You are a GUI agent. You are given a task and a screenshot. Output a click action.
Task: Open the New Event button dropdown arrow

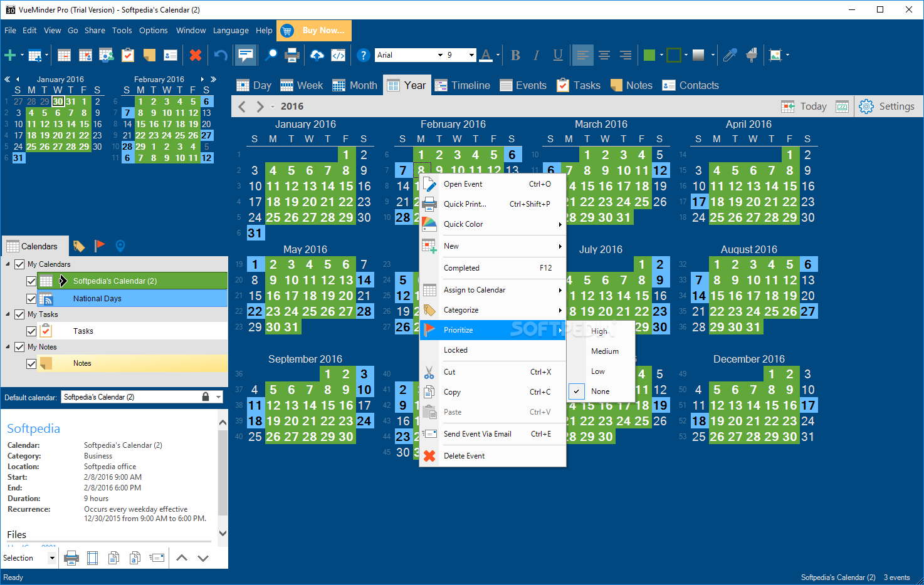22,55
